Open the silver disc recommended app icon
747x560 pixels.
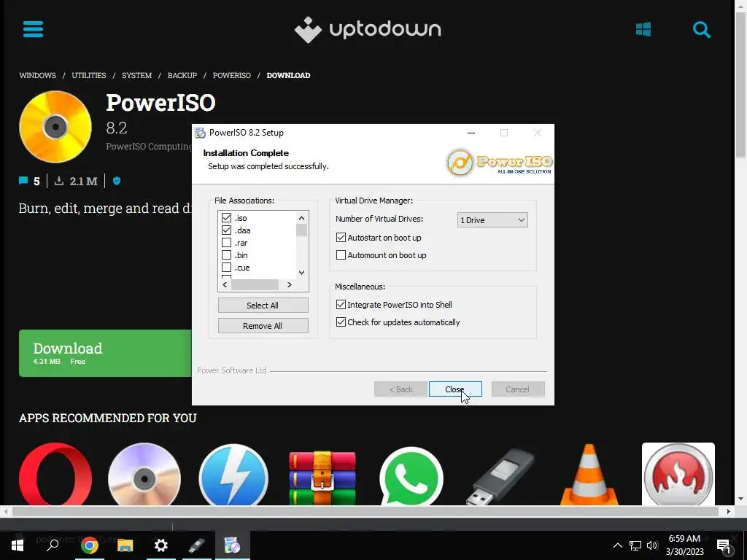click(144, 474)
